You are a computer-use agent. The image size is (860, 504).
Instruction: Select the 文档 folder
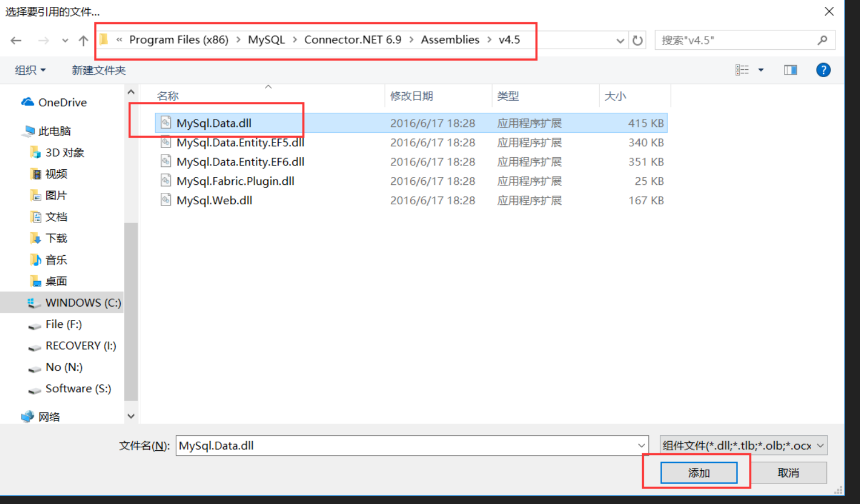pyautogui.click(x=56, y=217)
